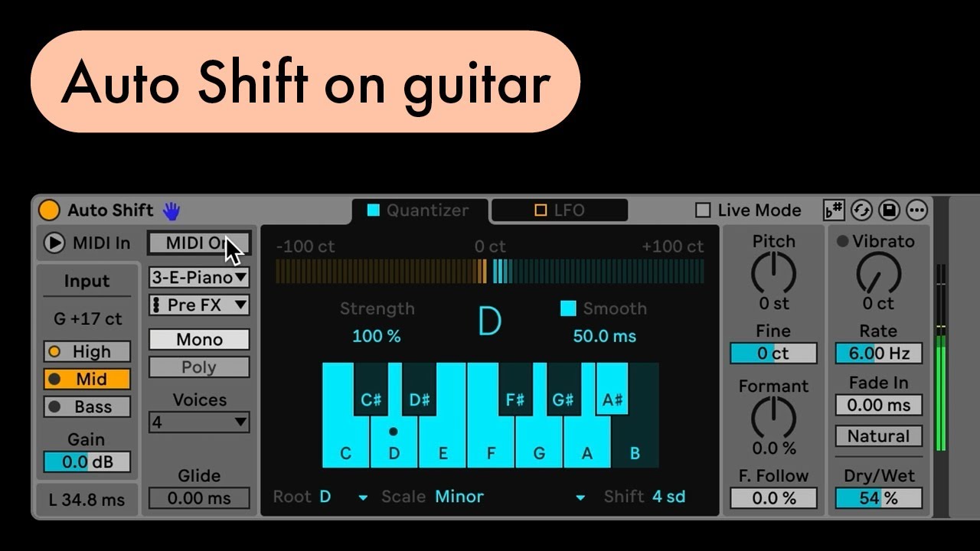The width and height of the screenshot is (980, 551).
Task: Click the Dry/Wet 54 % slider
Action: coord(878,498)
